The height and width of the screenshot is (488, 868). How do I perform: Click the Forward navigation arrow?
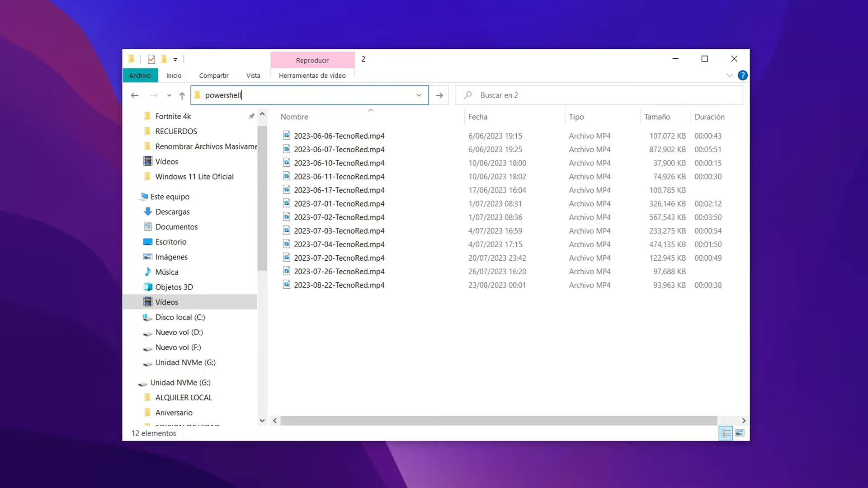point(154,95)
